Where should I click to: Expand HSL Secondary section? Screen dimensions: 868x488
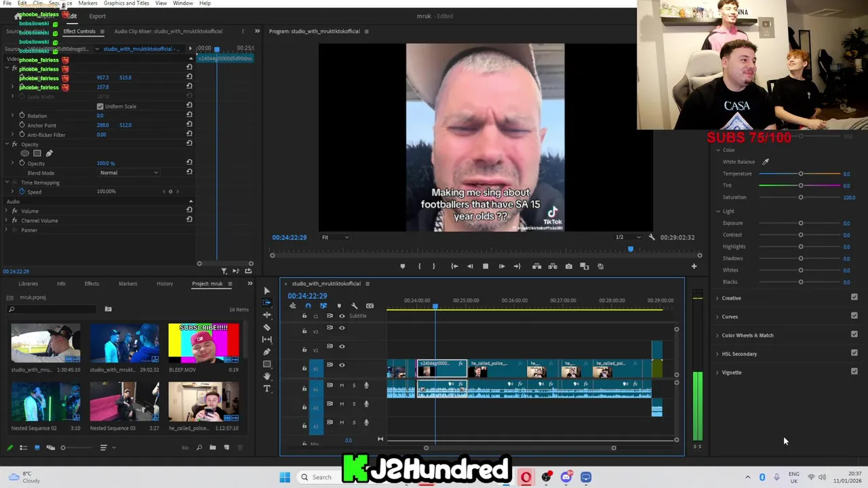pos(717,354)
